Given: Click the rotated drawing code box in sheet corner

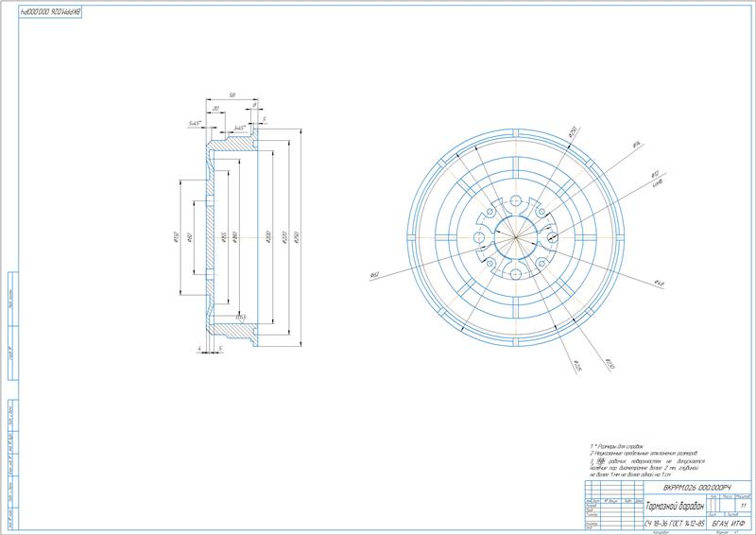Looking at the screenshot, I should (51, 12).
